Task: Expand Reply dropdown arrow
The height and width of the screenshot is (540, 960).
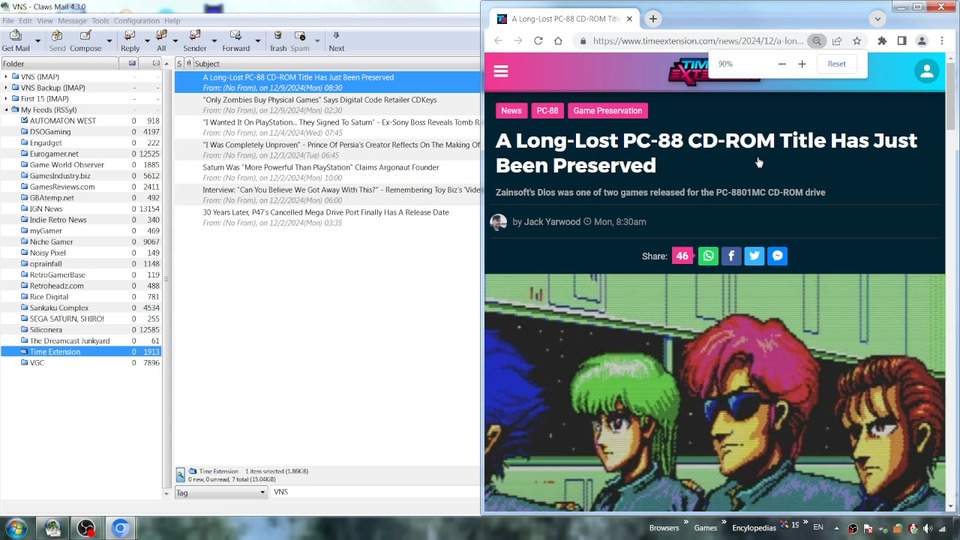Action: [147, 41]
